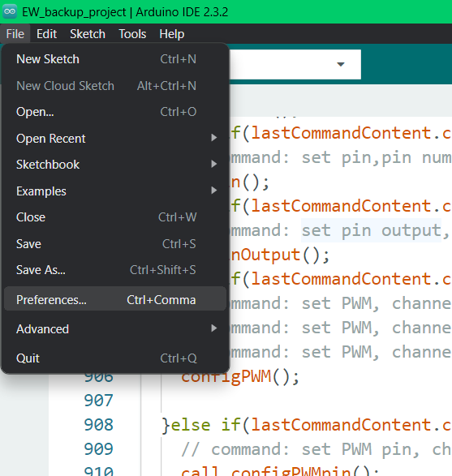Open the Edit menu
The image size is (452, 476).
point(46,34)
